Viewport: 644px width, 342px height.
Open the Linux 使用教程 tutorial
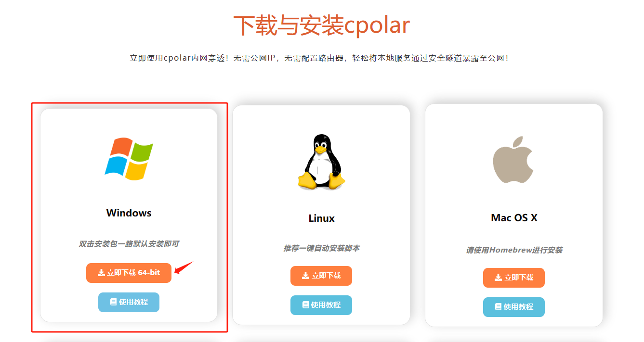click(321, 305)
